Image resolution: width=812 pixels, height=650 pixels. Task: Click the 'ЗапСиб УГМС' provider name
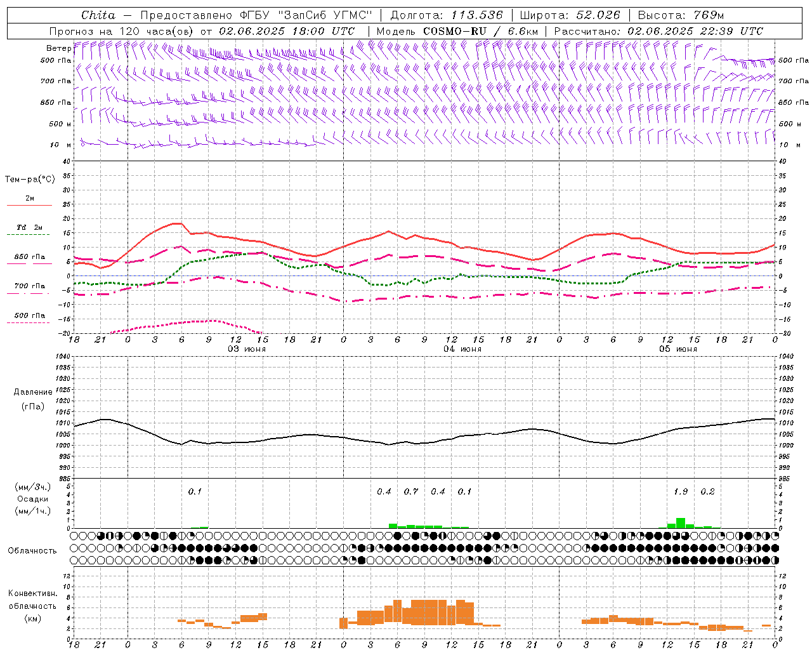(324, 15)
